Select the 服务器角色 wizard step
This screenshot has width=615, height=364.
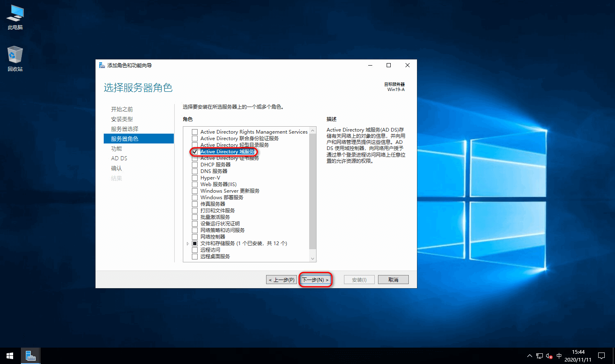(x=139, y=139)
